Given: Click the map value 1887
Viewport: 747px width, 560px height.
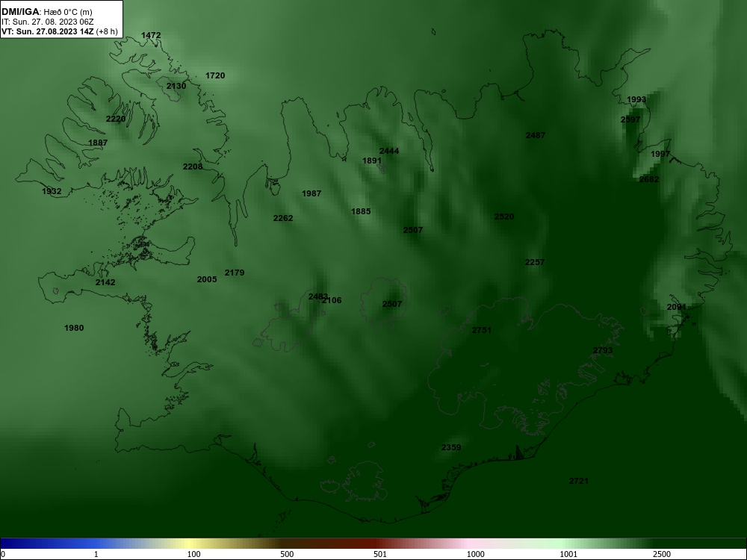Looking at the screenshot, I should 98,143.
